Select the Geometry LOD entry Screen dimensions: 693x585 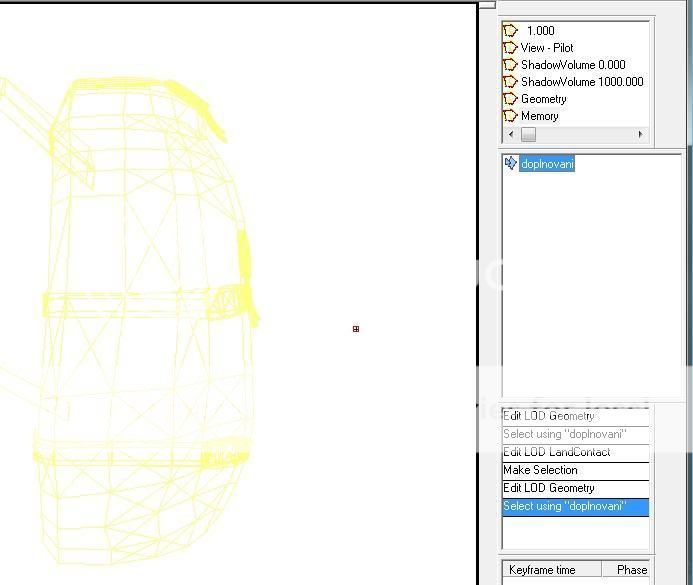click(x=543, y=99)
